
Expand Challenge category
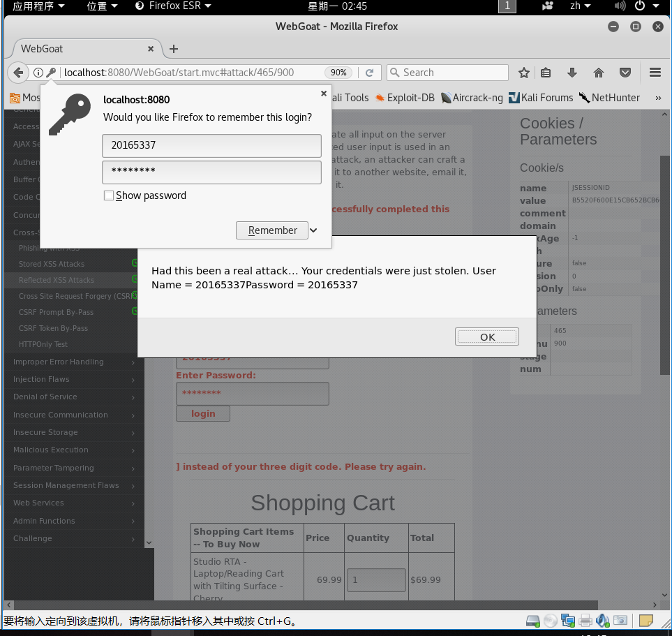(74, 539)
